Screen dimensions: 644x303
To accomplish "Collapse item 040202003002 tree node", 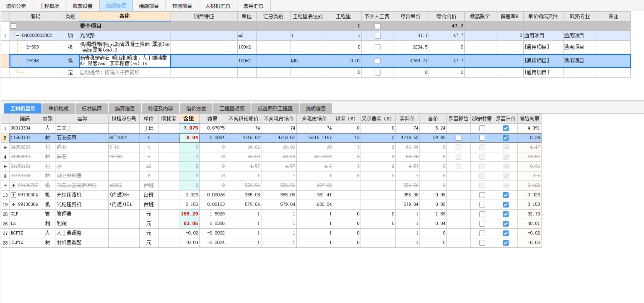I will (18, 35).
